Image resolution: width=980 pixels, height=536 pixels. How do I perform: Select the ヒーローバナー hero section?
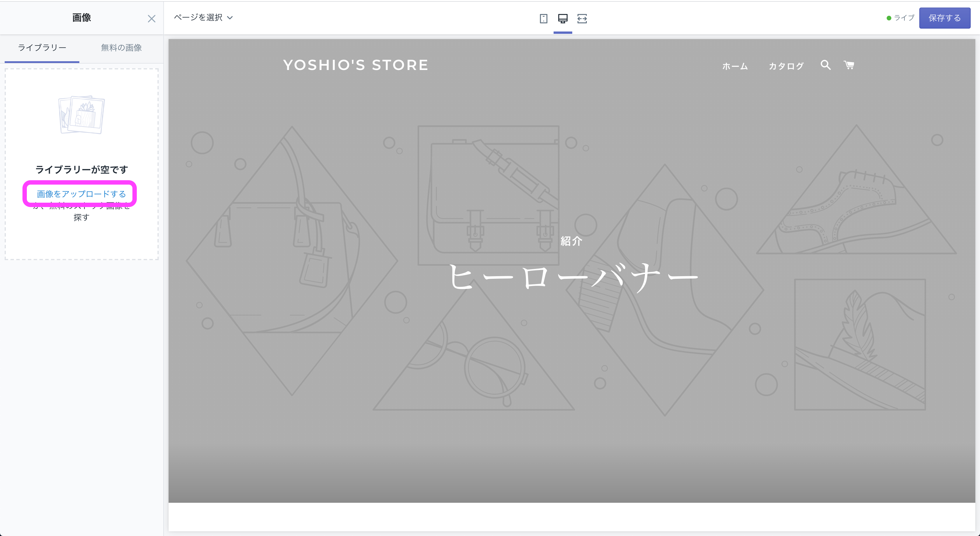pyautogui.click(x=574, y=276)
